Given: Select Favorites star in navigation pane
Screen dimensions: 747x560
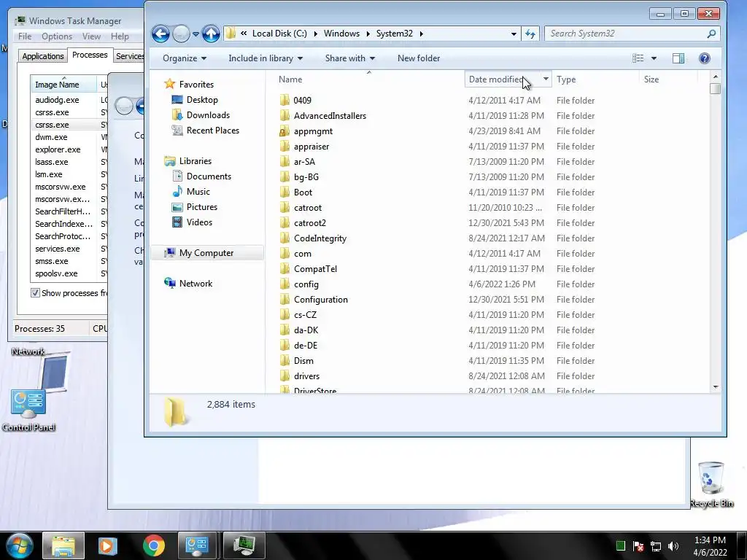Looking at the screenshot, I should pos(169,85).
